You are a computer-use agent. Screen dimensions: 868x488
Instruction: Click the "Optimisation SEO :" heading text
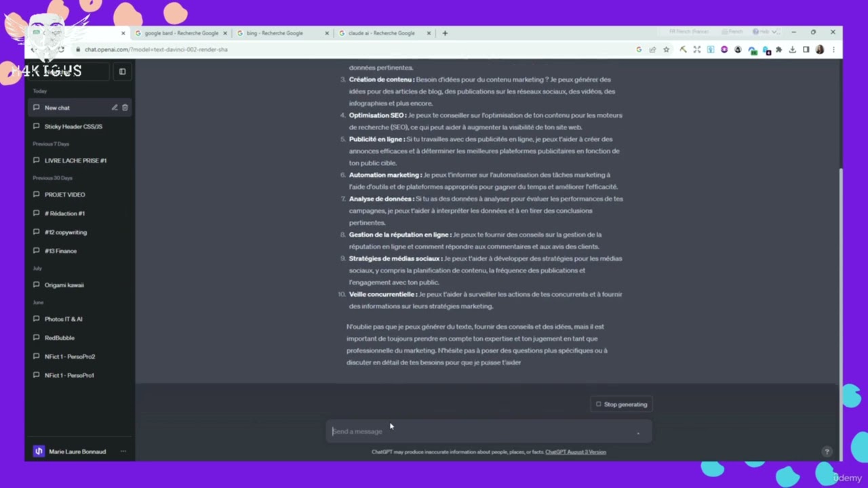click(378, 115)
